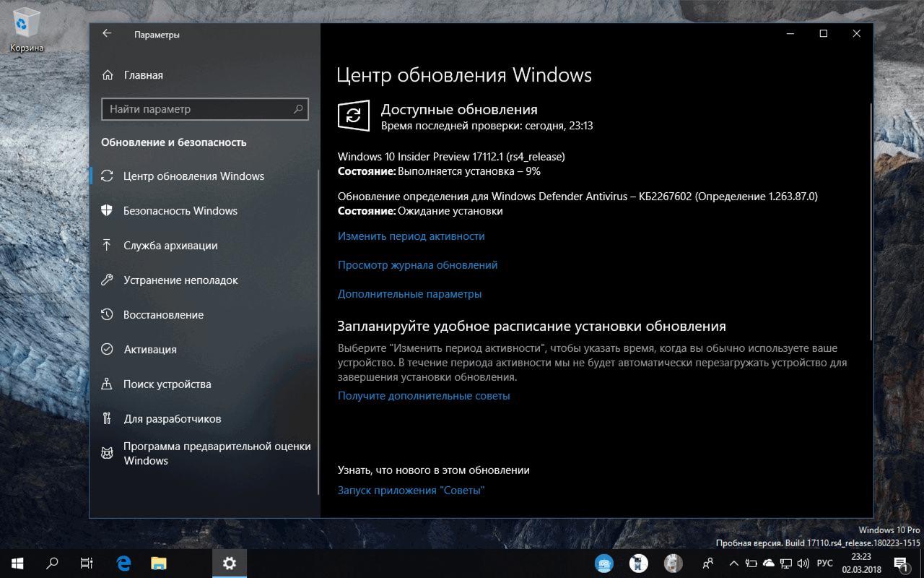The width and height of the screenshot is (924, 578).
Task: Open the Восстановление section
Action: click(x=204, y=315)
